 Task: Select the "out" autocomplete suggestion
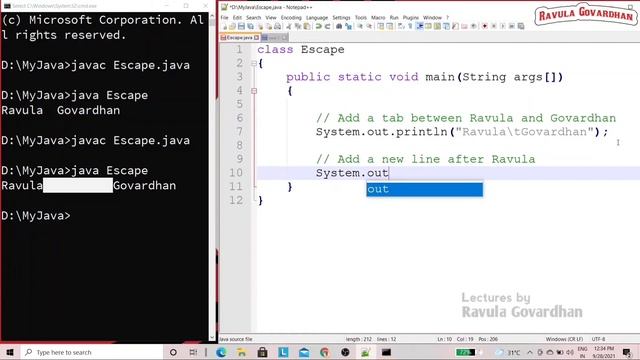[424, 189]
